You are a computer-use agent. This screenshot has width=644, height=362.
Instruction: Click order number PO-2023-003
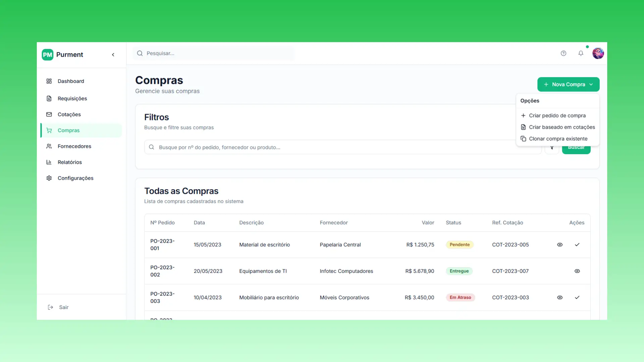pos(162,298)
